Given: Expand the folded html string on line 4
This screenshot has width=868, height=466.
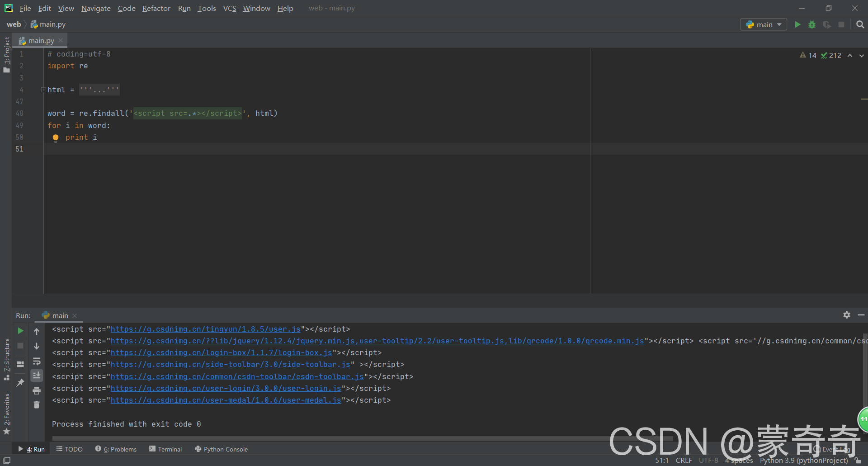Looking at the screenshot, I should pos(43,90).
